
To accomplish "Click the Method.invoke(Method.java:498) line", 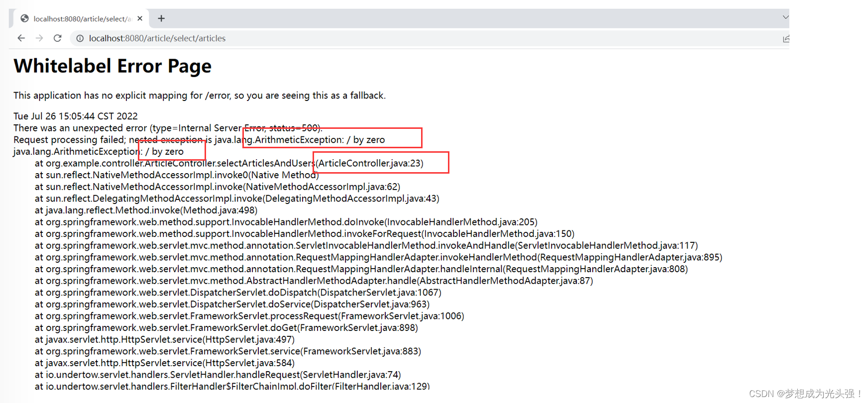I will point(146,210).
